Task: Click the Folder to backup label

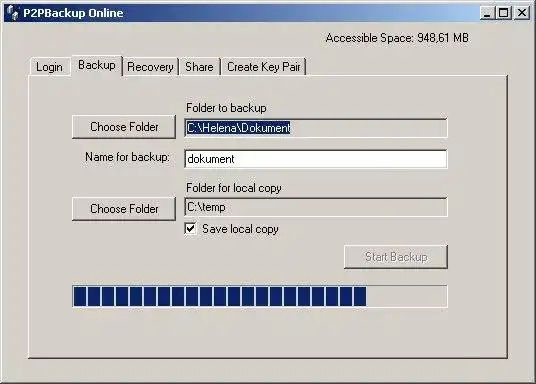Action: (226, 108)
